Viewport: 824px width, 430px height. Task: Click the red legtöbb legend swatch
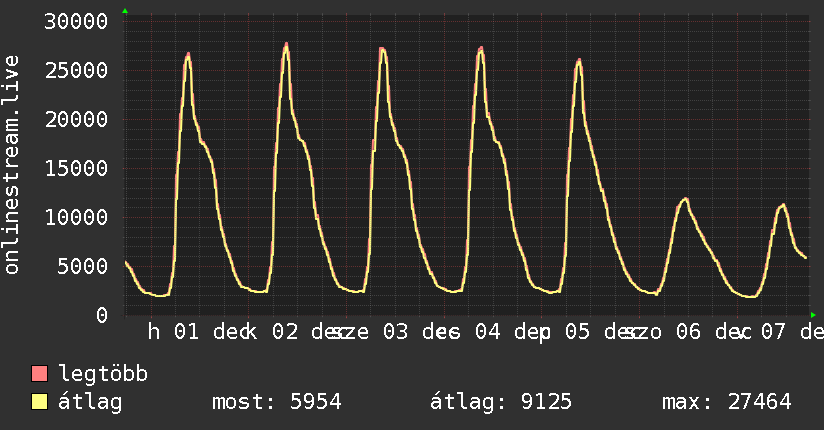point(40,375)
